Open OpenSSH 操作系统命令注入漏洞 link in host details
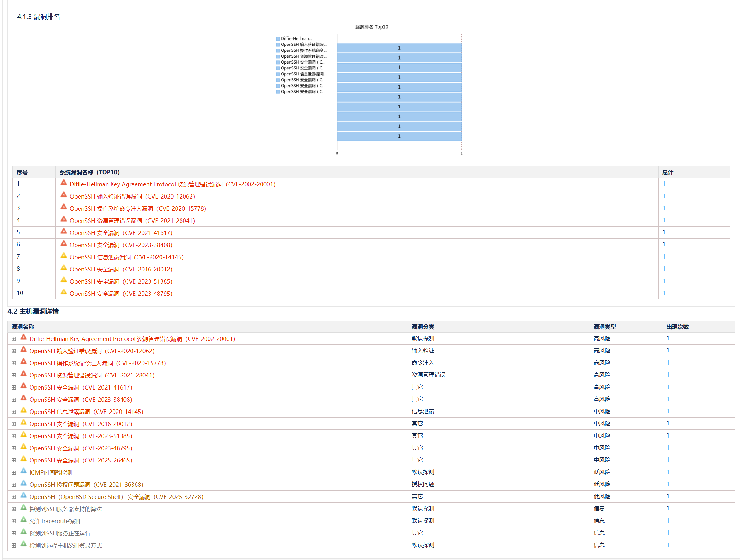 coord(97,363)
